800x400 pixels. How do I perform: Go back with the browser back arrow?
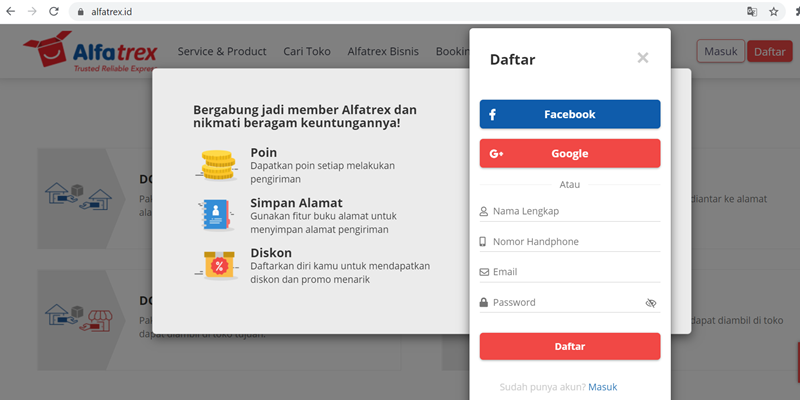pyautogui.click(x=11, y=11)
